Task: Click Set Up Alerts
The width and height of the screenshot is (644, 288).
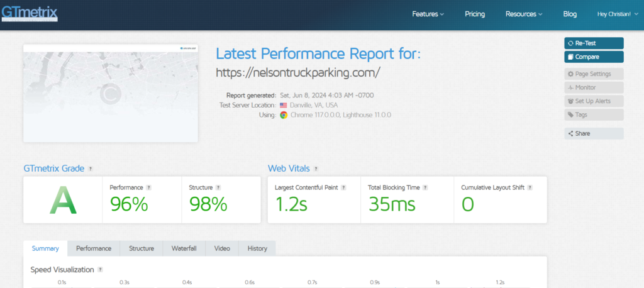Action: (594, 101)
